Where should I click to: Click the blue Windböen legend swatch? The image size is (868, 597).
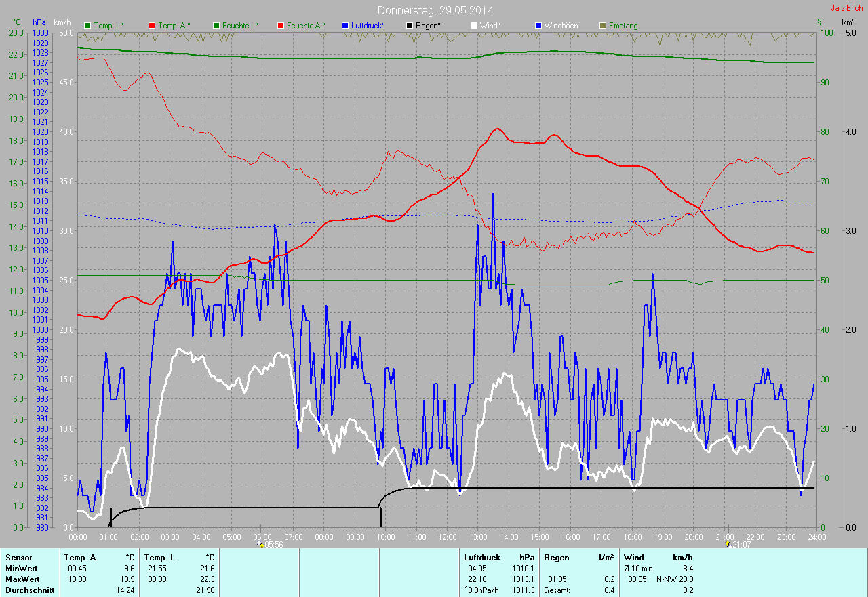[x=538, y=26]
